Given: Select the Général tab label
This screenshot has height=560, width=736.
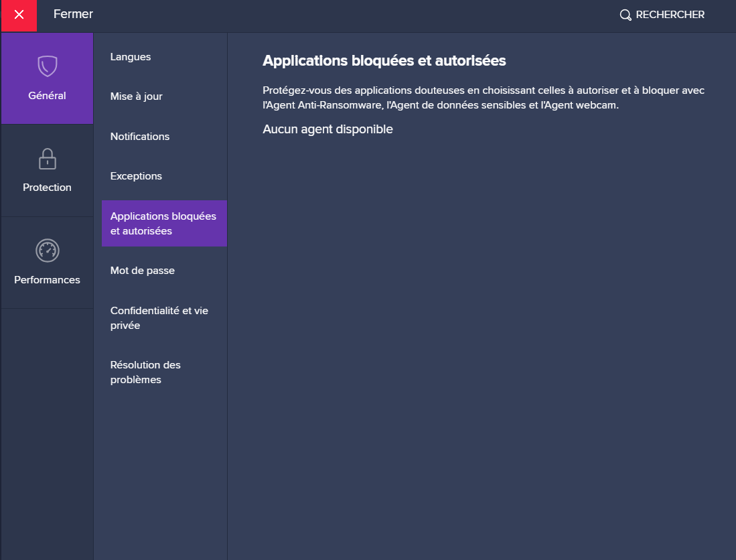Looking at the screenshot, I should pos(47,96).
